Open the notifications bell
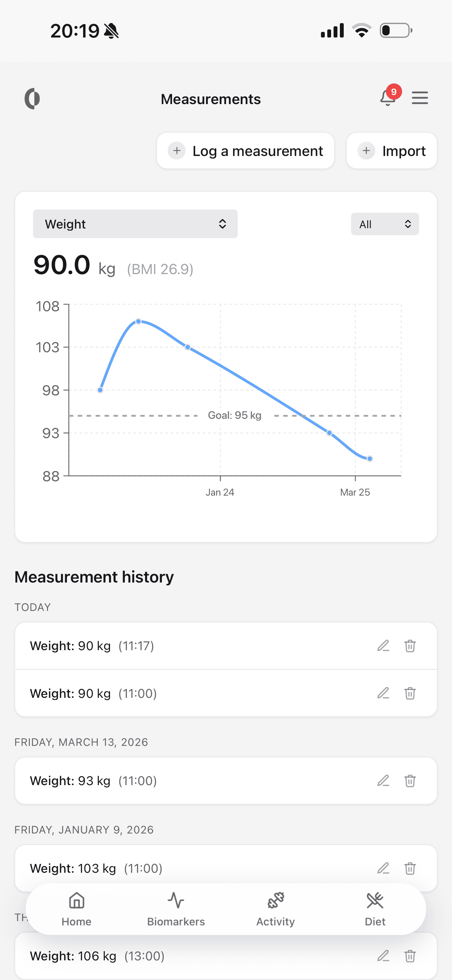Screen dimensions: 452x980 pyautogui.click(x=388, y=98)
